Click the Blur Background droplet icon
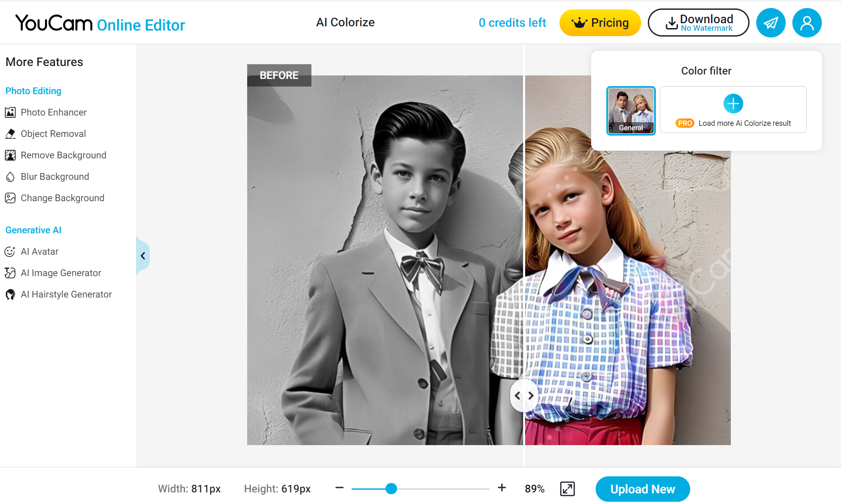Image resolution: width=841 pixels, height=504 pixels. pyautogui.click(x=10, y=177)
